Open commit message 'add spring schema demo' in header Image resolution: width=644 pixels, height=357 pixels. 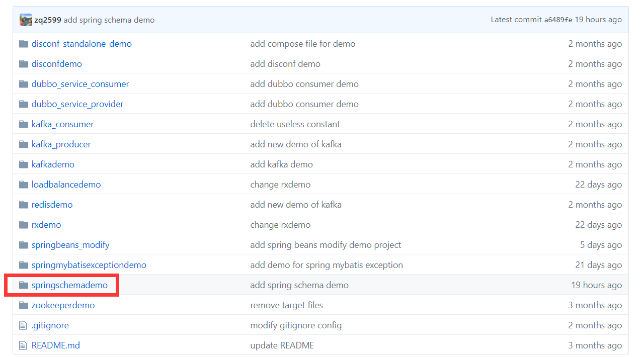point(109,20)
